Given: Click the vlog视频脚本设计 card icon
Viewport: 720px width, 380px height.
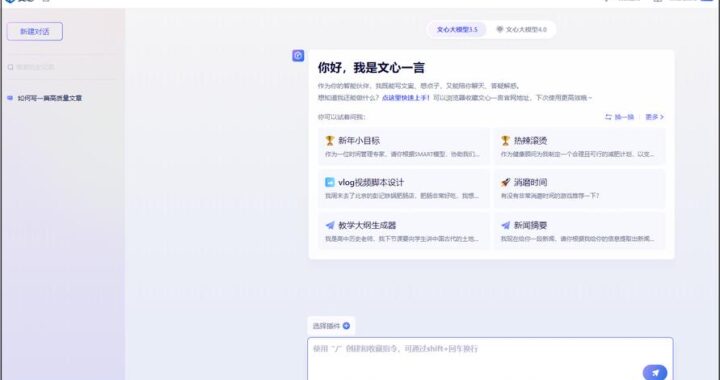Looking at the screenshot, I should tap(330, 182).
